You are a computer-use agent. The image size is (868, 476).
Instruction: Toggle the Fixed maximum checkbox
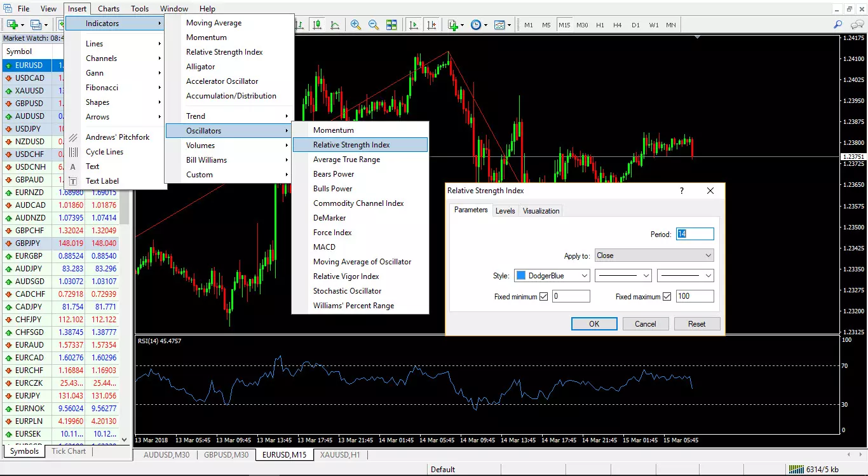(x=667, y=296)
